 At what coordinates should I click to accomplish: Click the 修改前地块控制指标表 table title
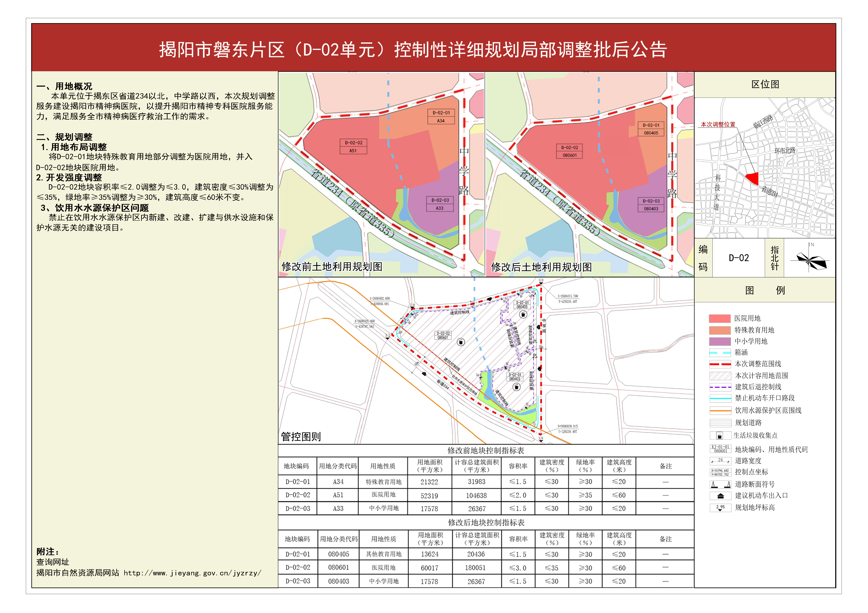[x=486, y=451]
